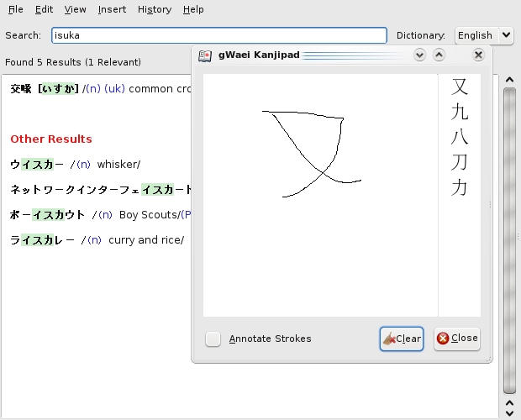Click the gWaei Kanjipad title bar icon

click(x=204, y=55)
